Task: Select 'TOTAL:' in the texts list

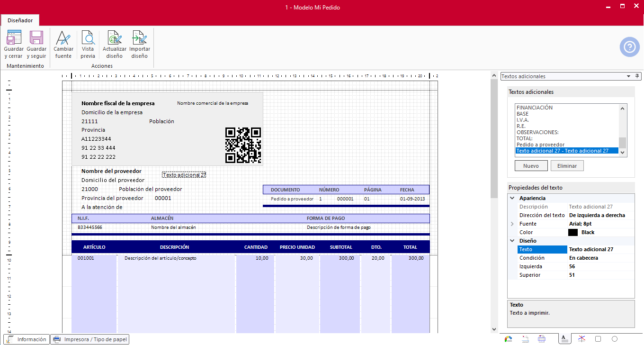Action: (524, 138)
